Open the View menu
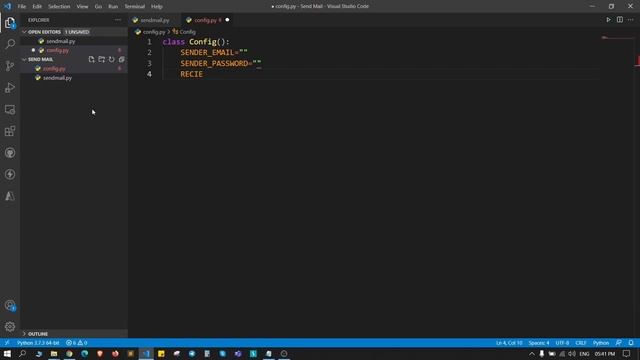This screenshot has height=360, width=640. coord(82,7)
